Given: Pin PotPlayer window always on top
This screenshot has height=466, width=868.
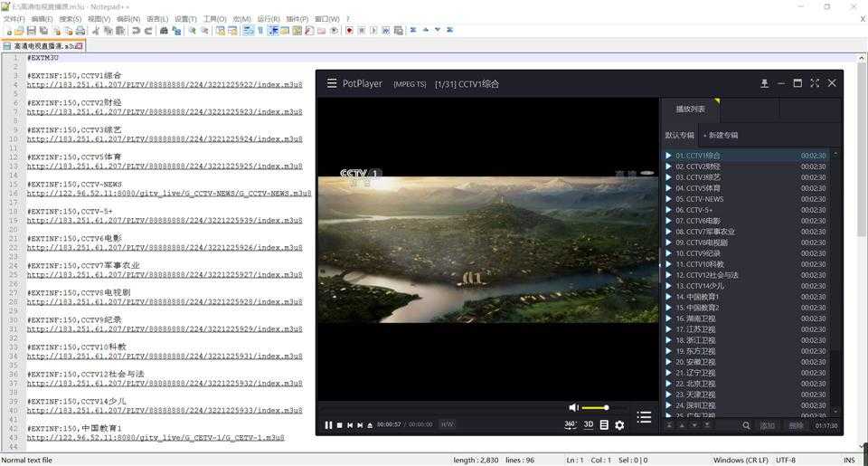Looking at the screenshot, I should 765,83.
